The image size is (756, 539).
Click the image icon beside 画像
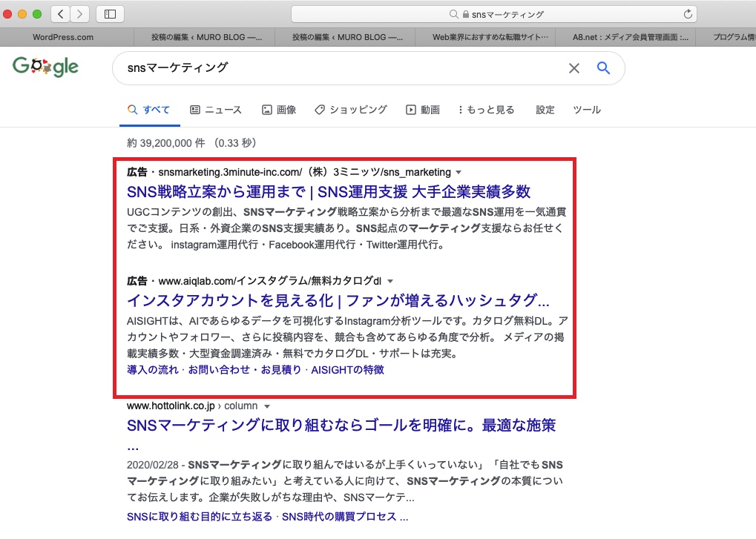pos(266,110)
